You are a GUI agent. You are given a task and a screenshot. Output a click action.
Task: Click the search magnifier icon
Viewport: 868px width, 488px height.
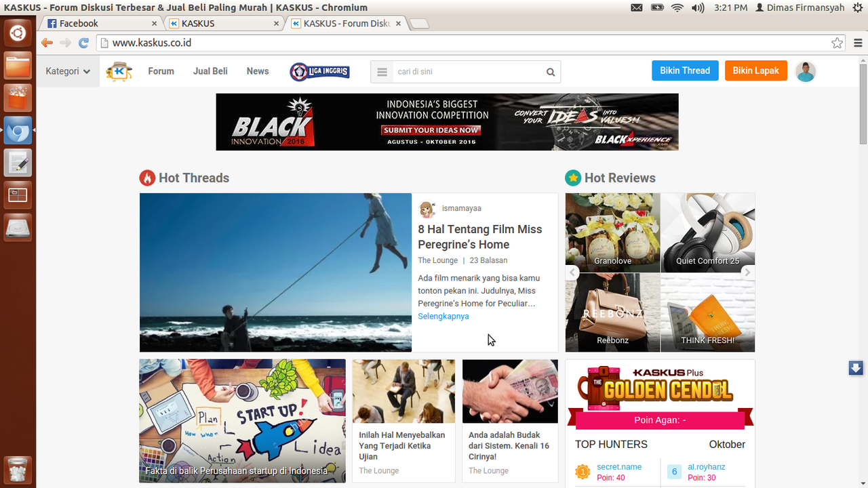point(551,72)
